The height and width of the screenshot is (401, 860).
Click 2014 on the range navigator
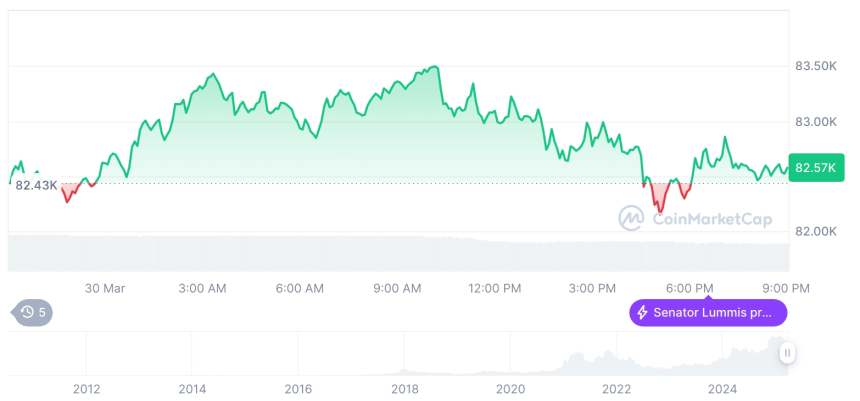click(193, 389)
